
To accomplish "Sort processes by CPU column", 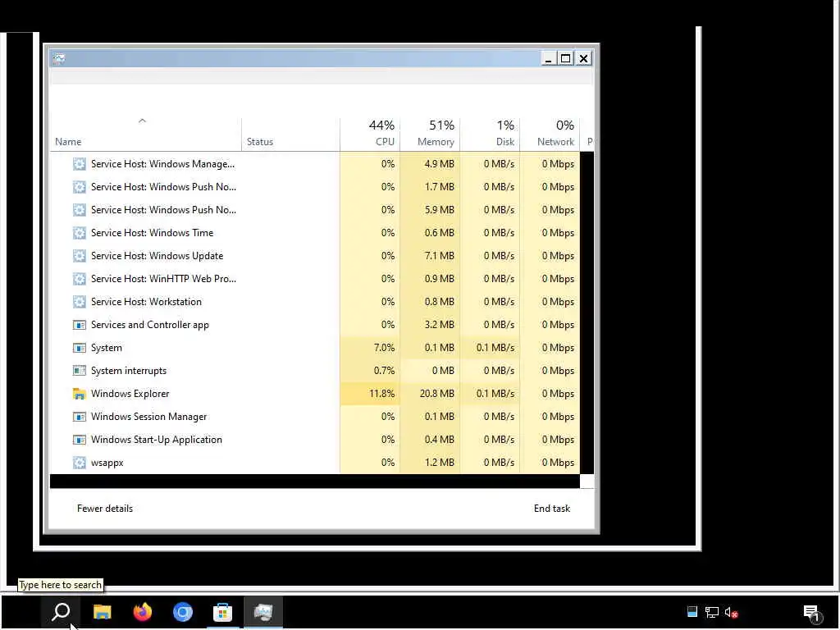I will [x=370, y=134].
